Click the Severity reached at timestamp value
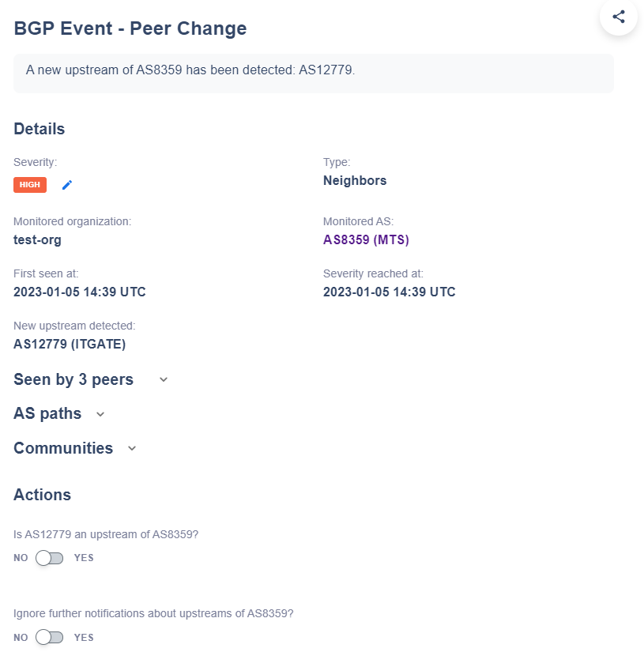Viewport: 644px width, 652px height. point(389,292)
